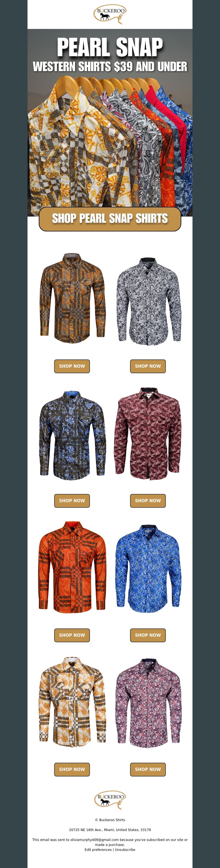The width and height of the screenshot is (220, 868).
Task: Click the Pearl Snap hero banner image
Action: (x=110, y=123)
